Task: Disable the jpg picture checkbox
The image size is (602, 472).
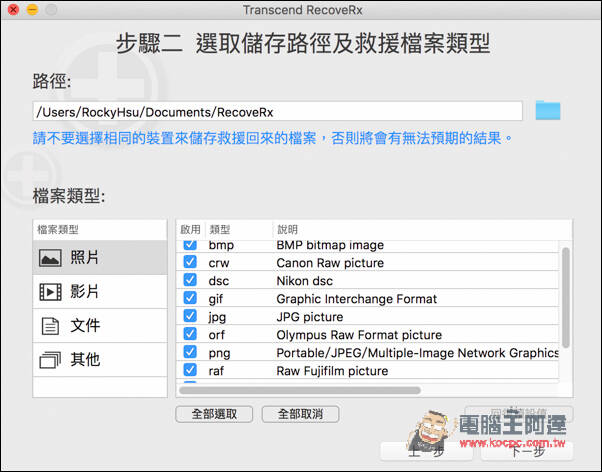Action: pos(190,316)
